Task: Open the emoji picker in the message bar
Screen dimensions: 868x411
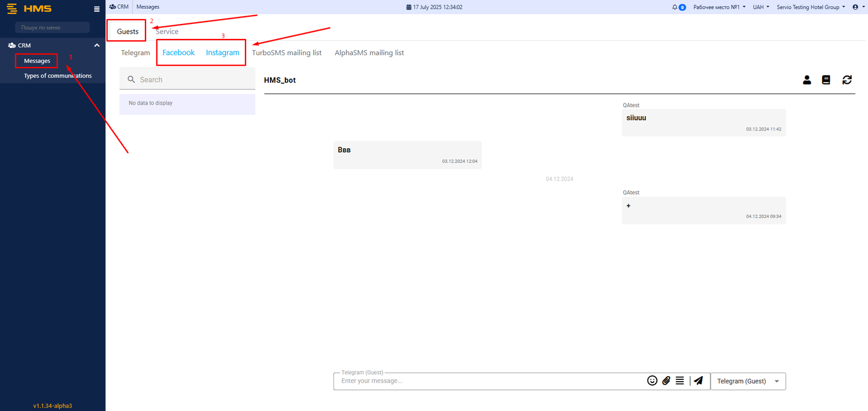Action: [652, 380]
